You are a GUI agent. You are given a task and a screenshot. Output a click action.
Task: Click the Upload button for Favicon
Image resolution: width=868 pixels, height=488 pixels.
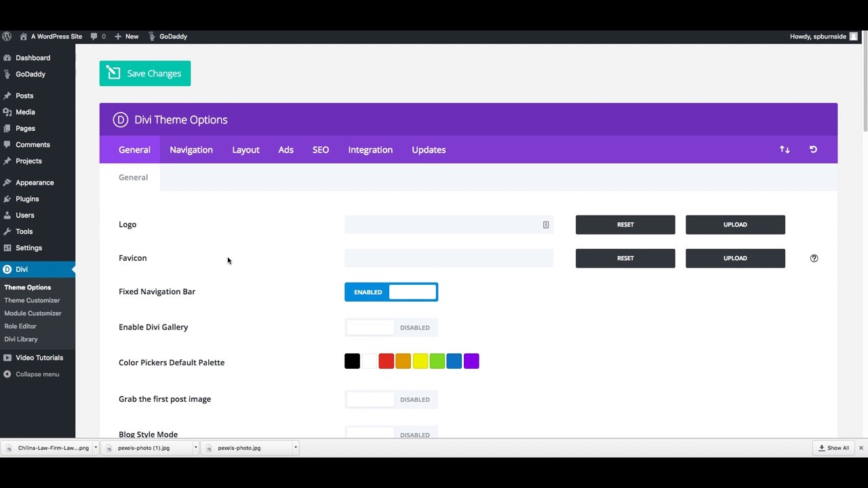click(x=735, y=258)
